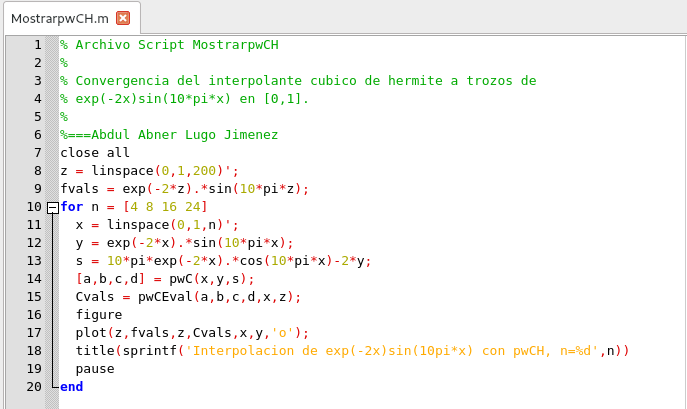Click the comment 'Archivo Script MostrarpwCH'
687x409 pixels.
coord(177,45)
